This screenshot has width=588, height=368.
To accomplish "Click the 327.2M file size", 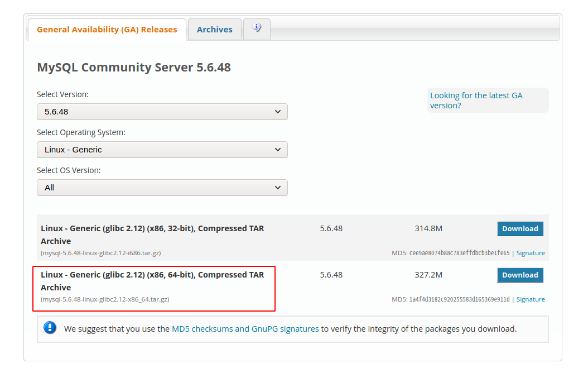I will pyautogui.click(x=428, y=275).
